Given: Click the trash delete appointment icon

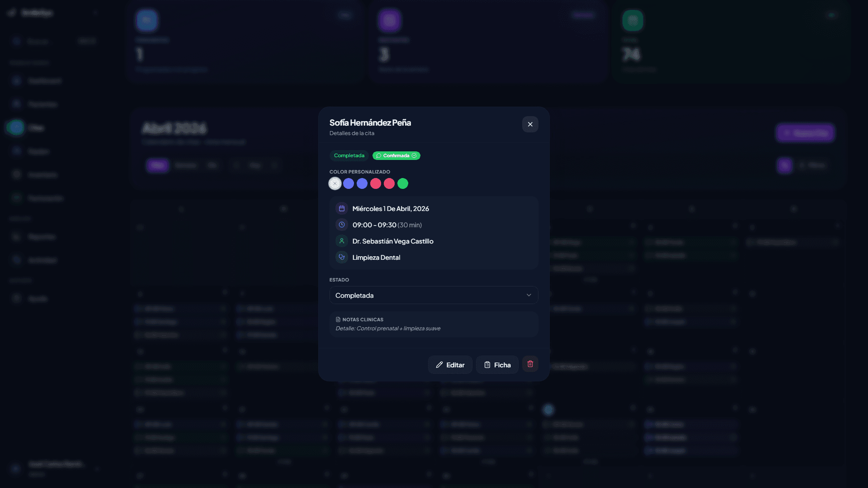Looking at the screenshot, I should pyautogui.click(x=530, y=364).
